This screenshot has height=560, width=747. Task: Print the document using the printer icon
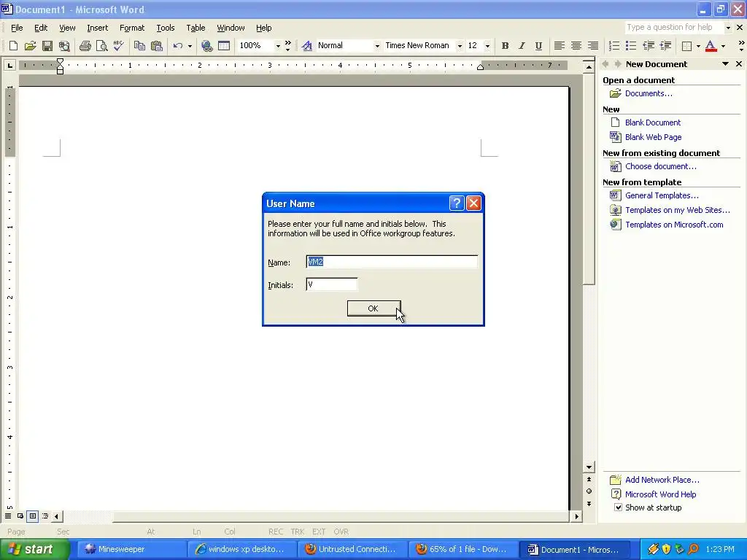click(x=85, y=46)
